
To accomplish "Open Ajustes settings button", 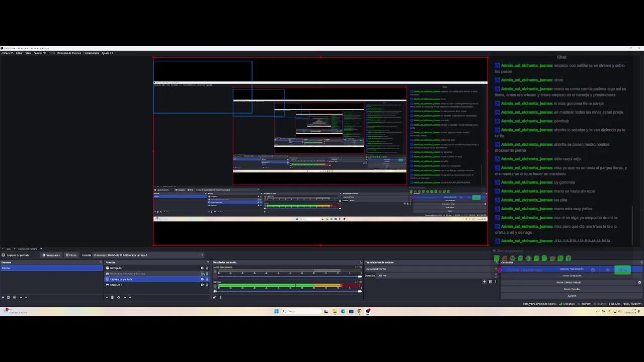I will click(x=572, y=296).
